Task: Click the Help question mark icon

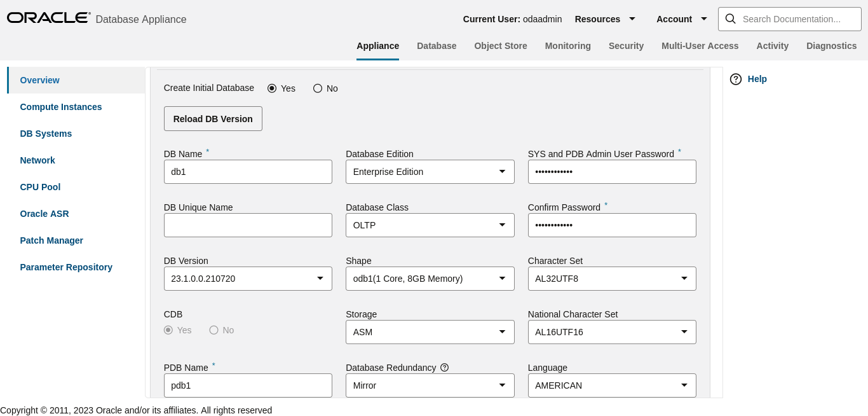Action: 736,79
